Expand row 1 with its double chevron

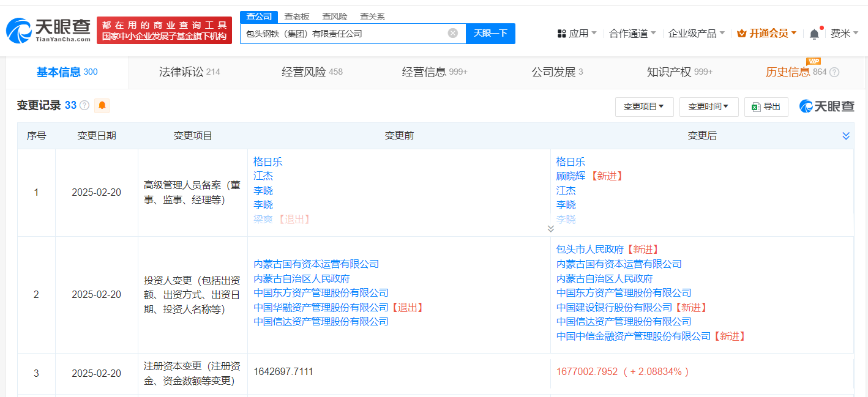point(550,229)
